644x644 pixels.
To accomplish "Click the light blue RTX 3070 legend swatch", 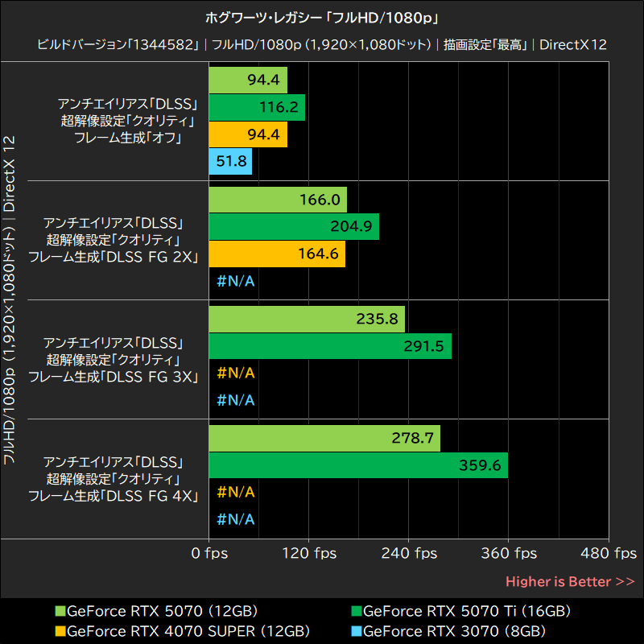I will pyautogui.click(x=357, y=631).
